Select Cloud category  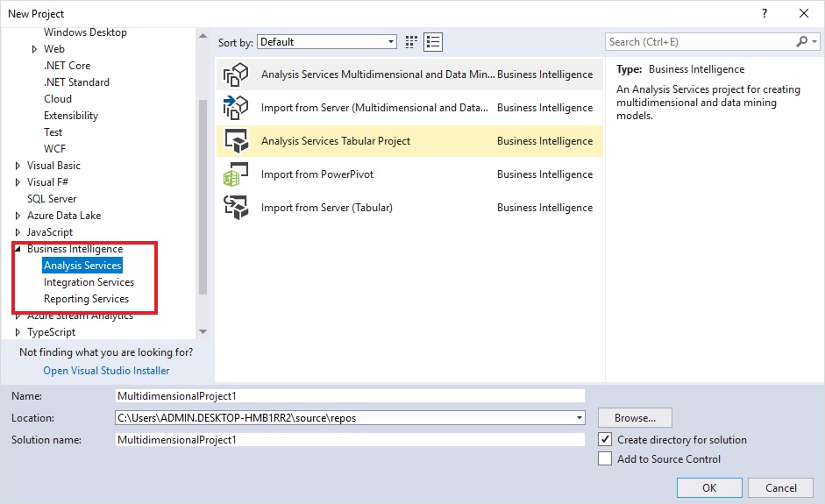[58, 99]
